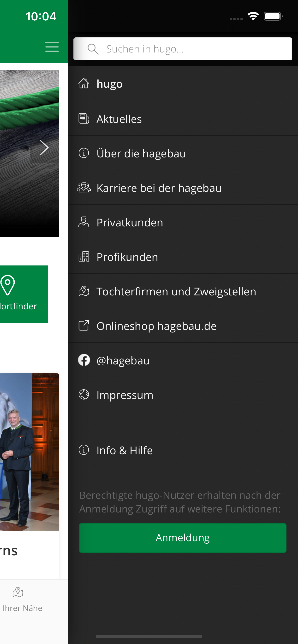Viewport: 298px width, 644px height.
Task: Tap the info icon beside Über die hagebau
Action: (84, 153)
